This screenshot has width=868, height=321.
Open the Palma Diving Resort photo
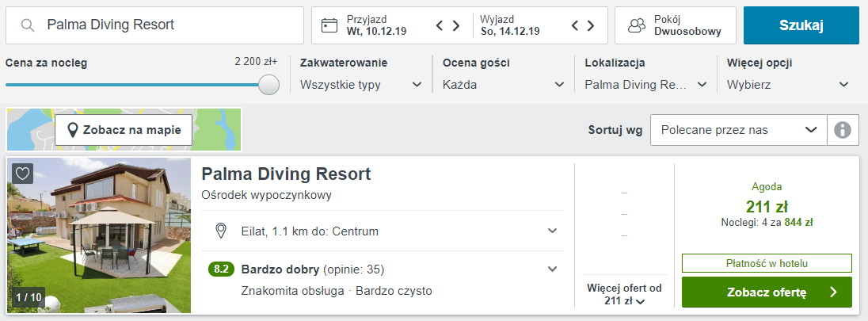pos(99,235)
